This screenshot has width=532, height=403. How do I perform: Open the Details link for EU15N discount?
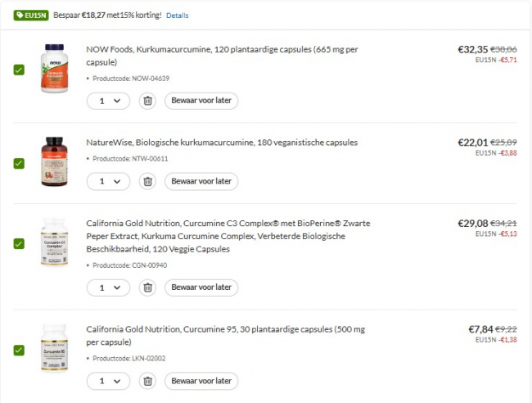177,16
